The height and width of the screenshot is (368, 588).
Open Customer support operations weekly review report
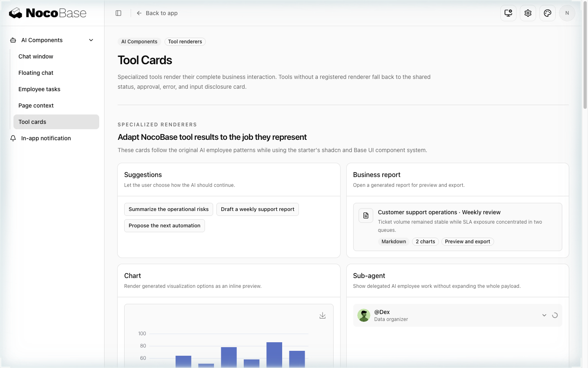click(x=458, y=227)
